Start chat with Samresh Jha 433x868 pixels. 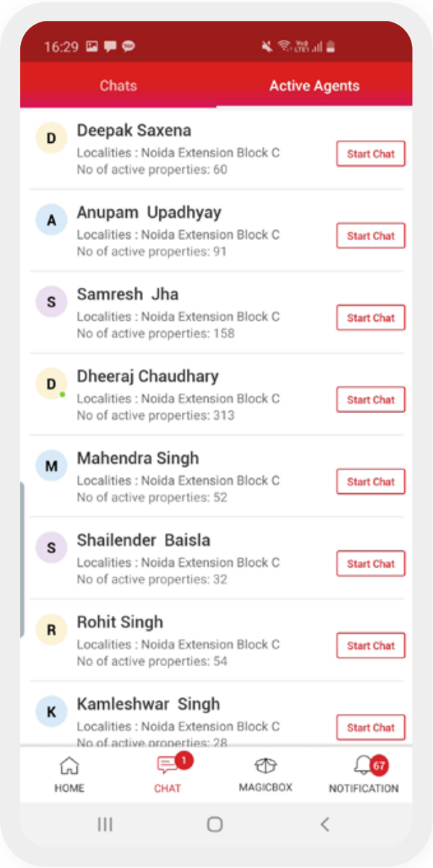pos(371,318)
